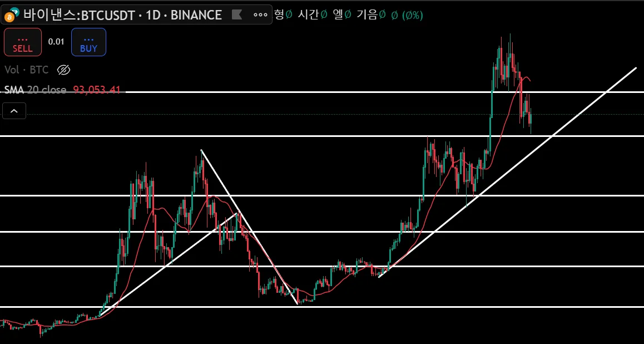
Task: Click the blue BUY button
Action: click(x=89, y=42)
